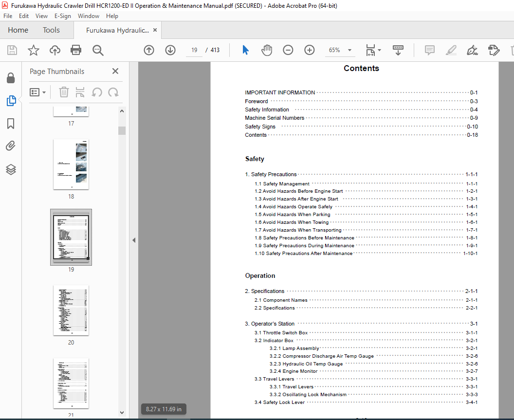Screen dimensions: 514x420
Task: Print the document using printer icon
Action: click(76, 50)
